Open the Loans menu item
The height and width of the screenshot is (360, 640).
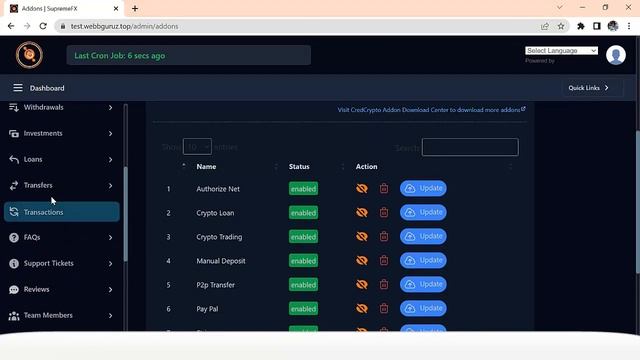pyautogui.click(x=62, y=160)
